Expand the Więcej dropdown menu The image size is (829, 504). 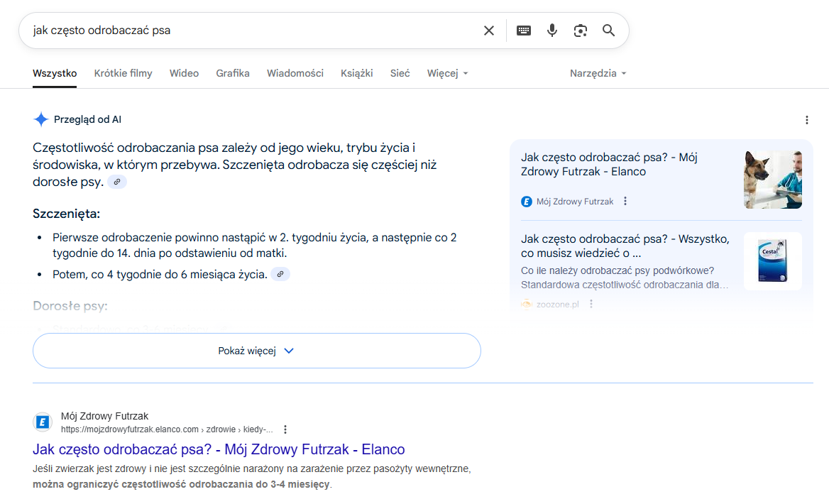(x=447, y=73)
